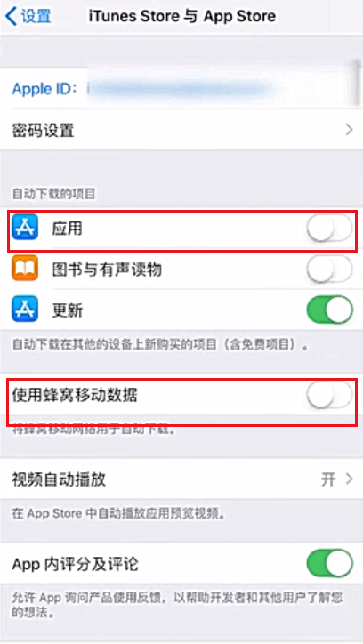This screenshot has height=644, width=363.
Task: Change the 视频自动播放 value 开
Action: (328, 479)
